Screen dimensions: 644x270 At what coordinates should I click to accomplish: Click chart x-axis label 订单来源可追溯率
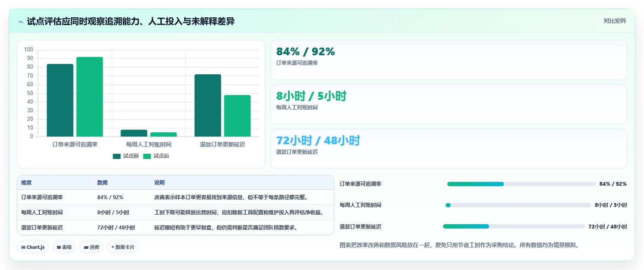pos(75,144)
